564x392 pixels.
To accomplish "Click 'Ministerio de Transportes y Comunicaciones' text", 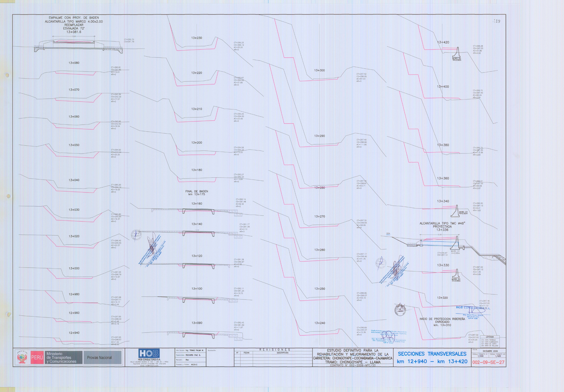I will [x=61, y=358].
